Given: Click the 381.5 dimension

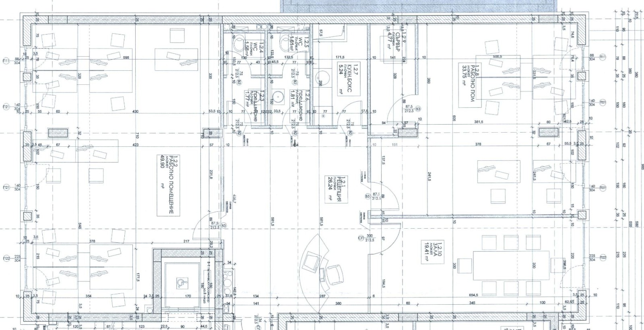Looking at the screenshot, I should tap(478, 122).
